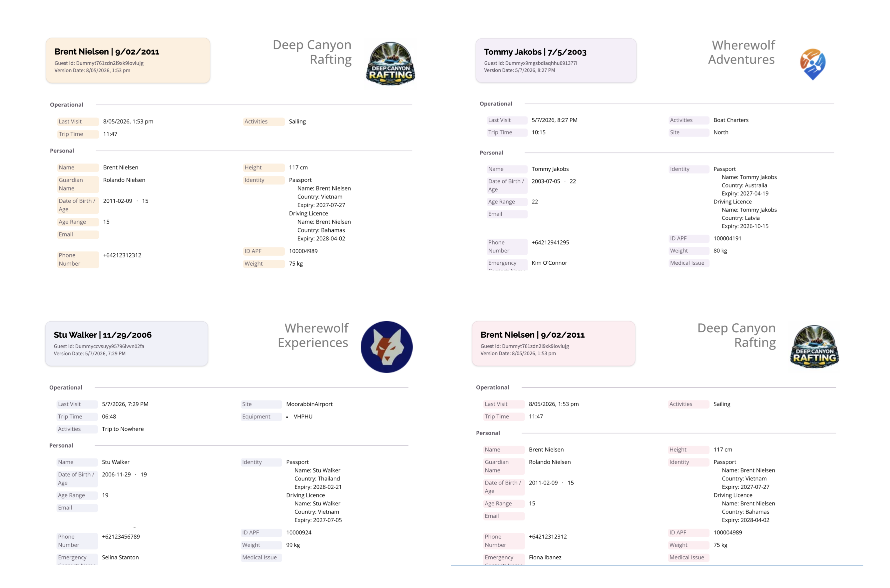
Task: Click Stu Walker's phone number +62123456789
Action: click(121, 537)
